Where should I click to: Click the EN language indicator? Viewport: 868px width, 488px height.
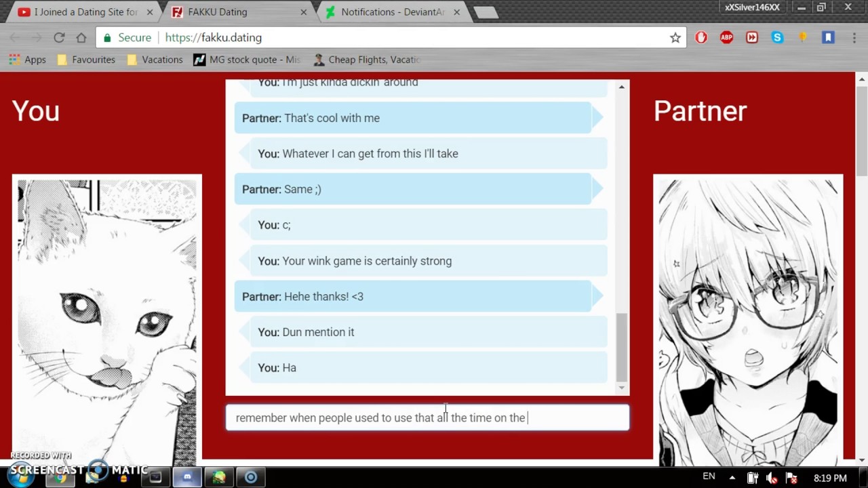click(709, 476)
